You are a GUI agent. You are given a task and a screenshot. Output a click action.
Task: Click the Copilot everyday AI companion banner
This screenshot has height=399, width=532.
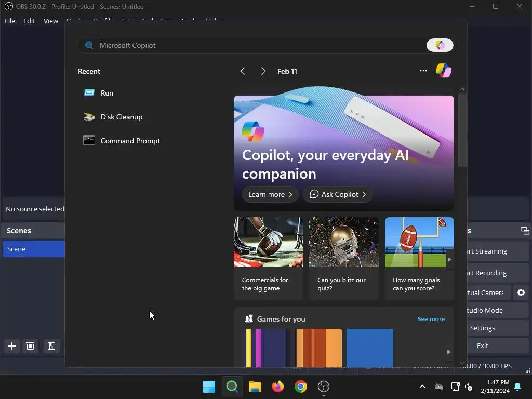coord(344,149)
